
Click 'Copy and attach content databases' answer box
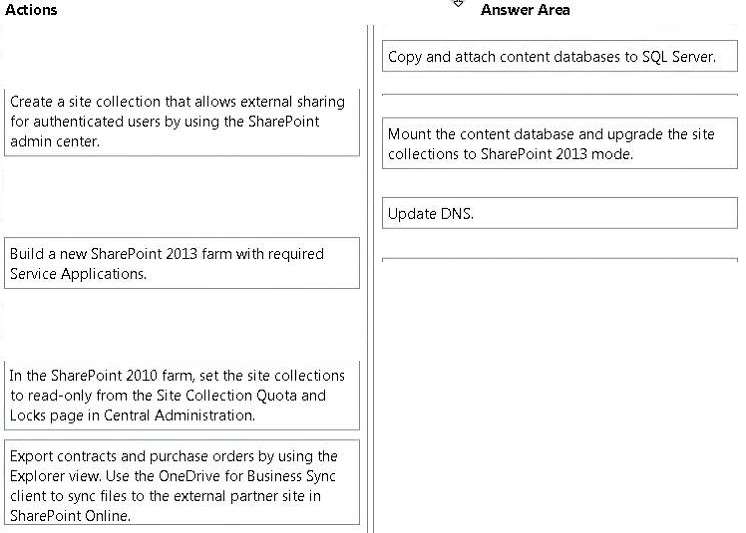coord(560,56)
